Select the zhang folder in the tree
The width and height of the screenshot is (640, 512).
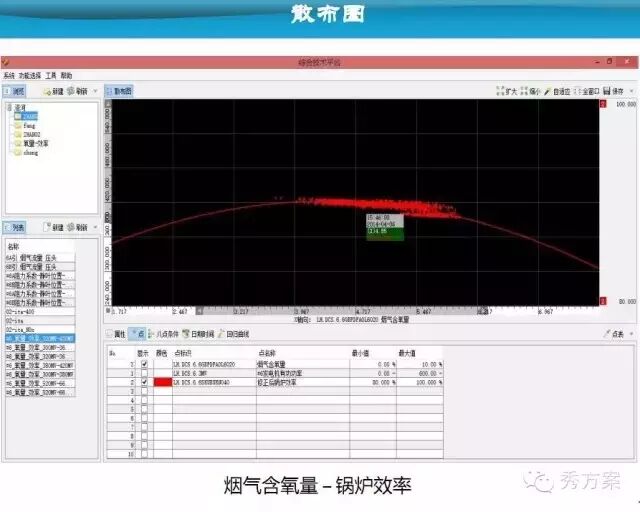[x=26, y=153]
